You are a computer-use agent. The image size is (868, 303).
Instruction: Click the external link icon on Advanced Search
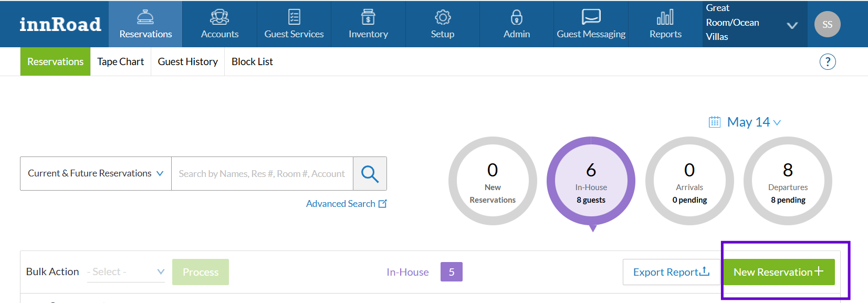tap(383, 204)
